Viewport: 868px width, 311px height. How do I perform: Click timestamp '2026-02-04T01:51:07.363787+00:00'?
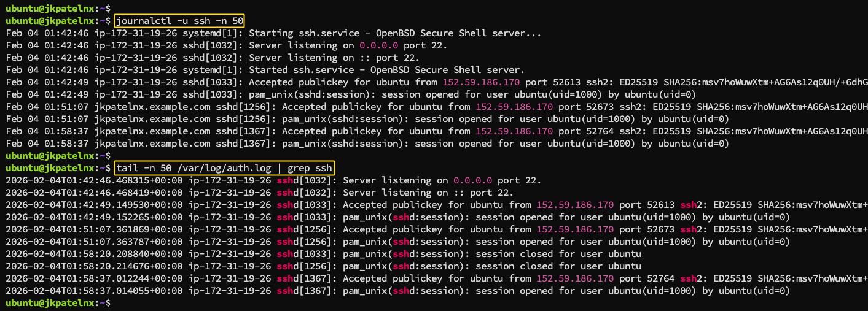[x=94, y=242]
